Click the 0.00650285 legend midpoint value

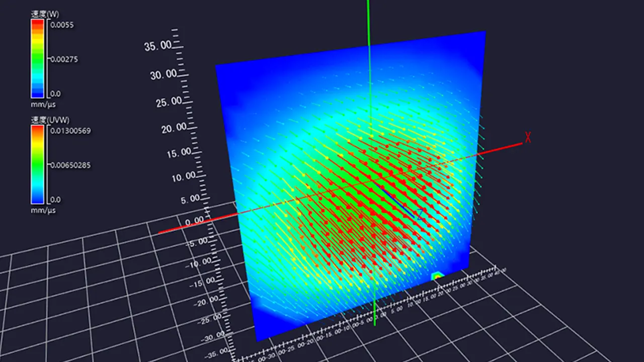[70, 165]
